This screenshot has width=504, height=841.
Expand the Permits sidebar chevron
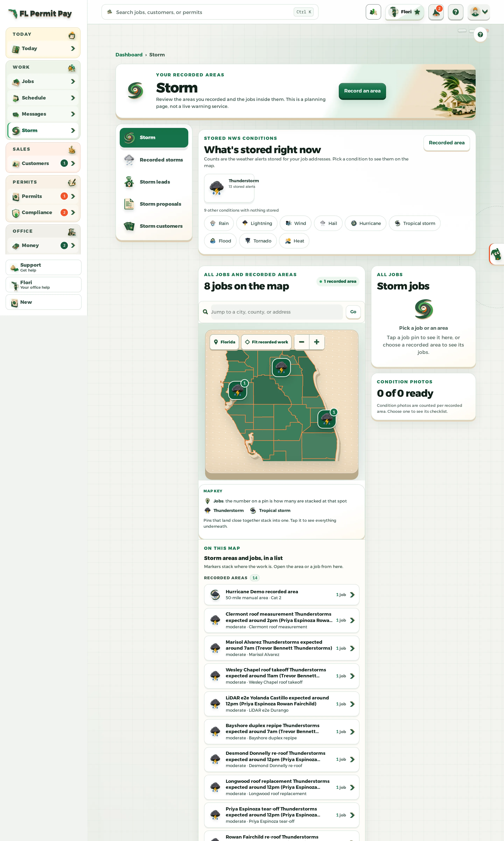tap(73, 196)
